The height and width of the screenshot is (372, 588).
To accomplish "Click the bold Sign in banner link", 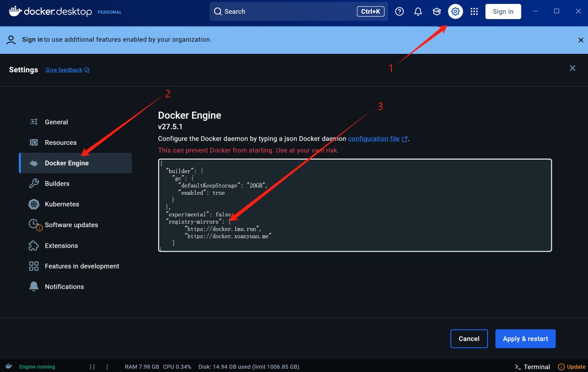I will [x=32, y=40].
